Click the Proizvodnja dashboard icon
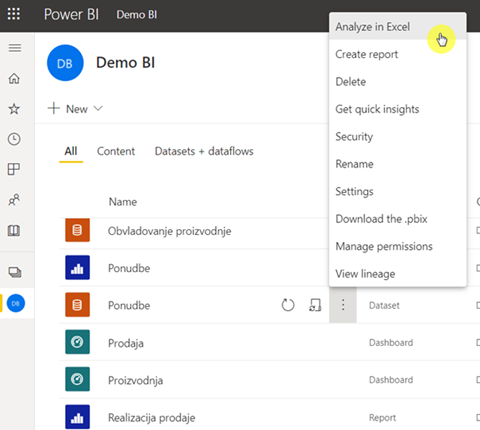The height and width of the screenshot is (430, 480). 77,379
